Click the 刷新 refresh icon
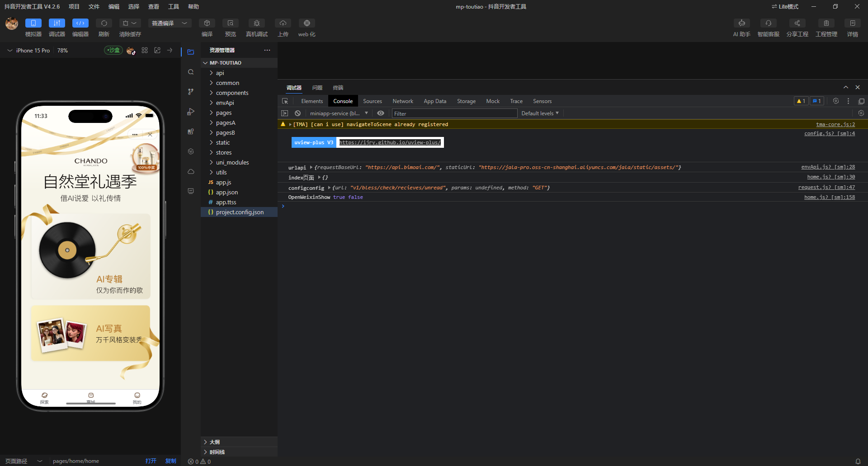Image resolution: width=868 pixels, height=466 pixels. click(104, 24)
